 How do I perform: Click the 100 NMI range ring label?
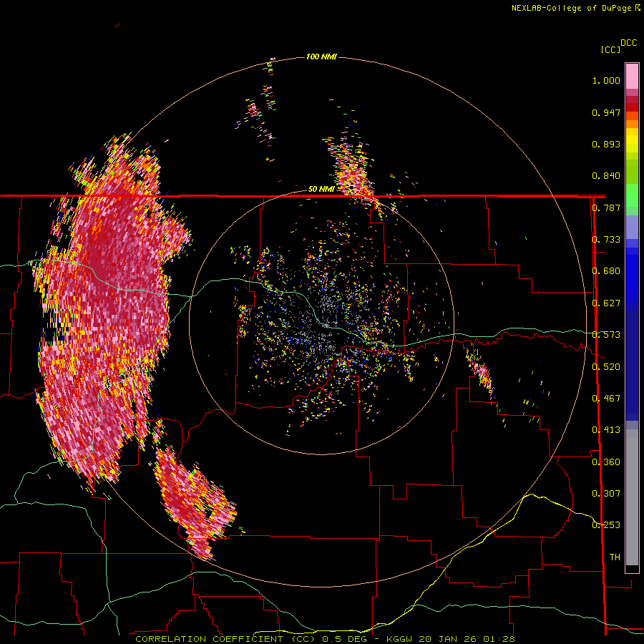(321, 57)
